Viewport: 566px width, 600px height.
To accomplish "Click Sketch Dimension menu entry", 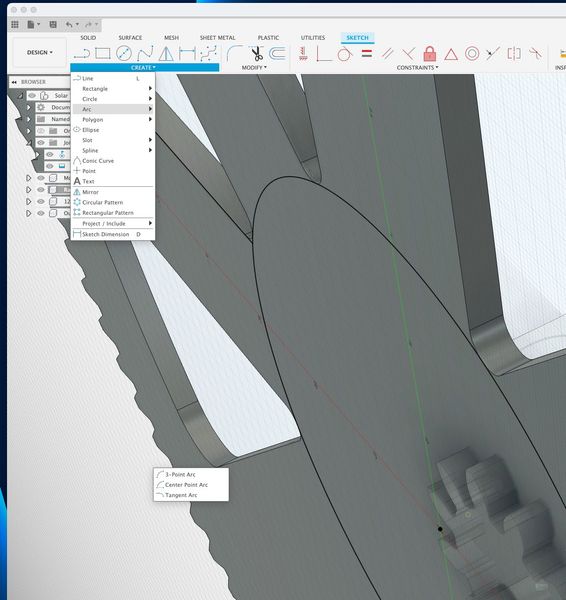I will coord(106,234).
